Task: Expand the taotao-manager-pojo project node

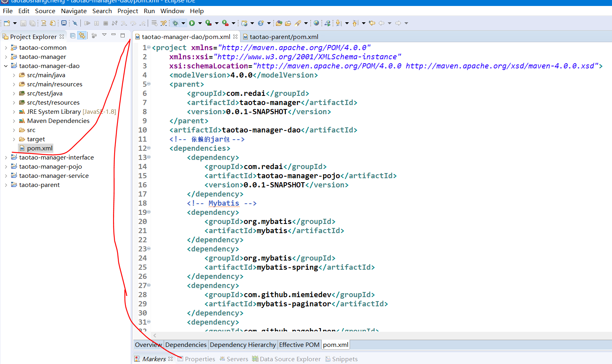Action: point(6,167)
